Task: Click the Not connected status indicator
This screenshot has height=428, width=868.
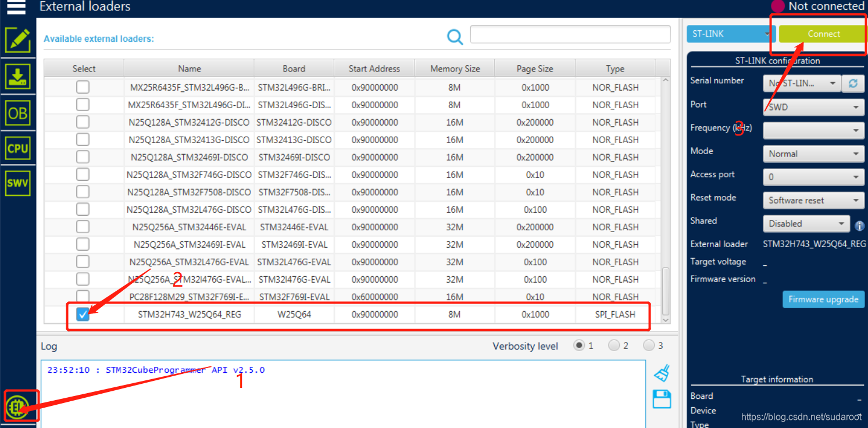Action: coord(817,6)
